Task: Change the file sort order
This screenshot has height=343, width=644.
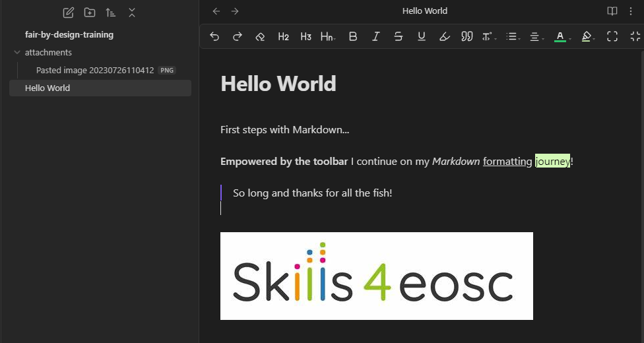Action: 111,13
